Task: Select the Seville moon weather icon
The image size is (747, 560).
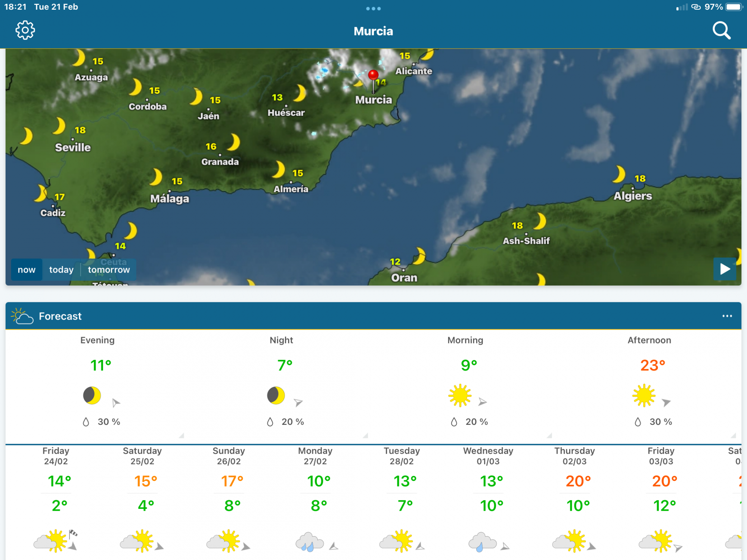Action: click(59, 126)
